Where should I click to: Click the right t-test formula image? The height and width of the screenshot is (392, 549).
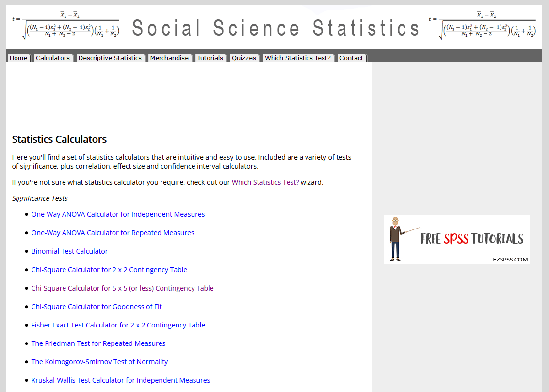482,25
